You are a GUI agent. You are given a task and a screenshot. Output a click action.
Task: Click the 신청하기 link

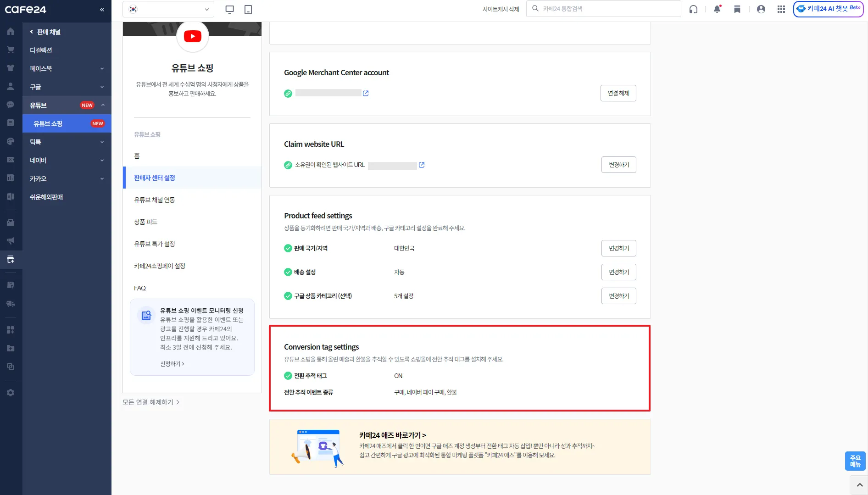[x=172, y=364]
